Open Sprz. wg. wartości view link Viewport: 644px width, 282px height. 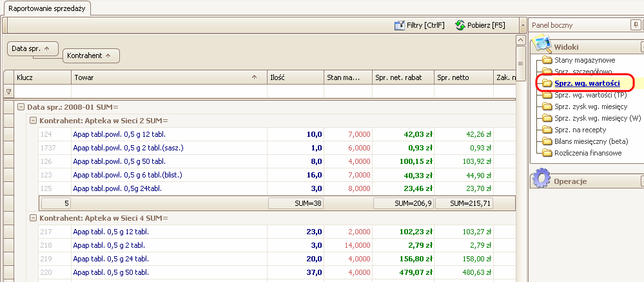(587, 83)
